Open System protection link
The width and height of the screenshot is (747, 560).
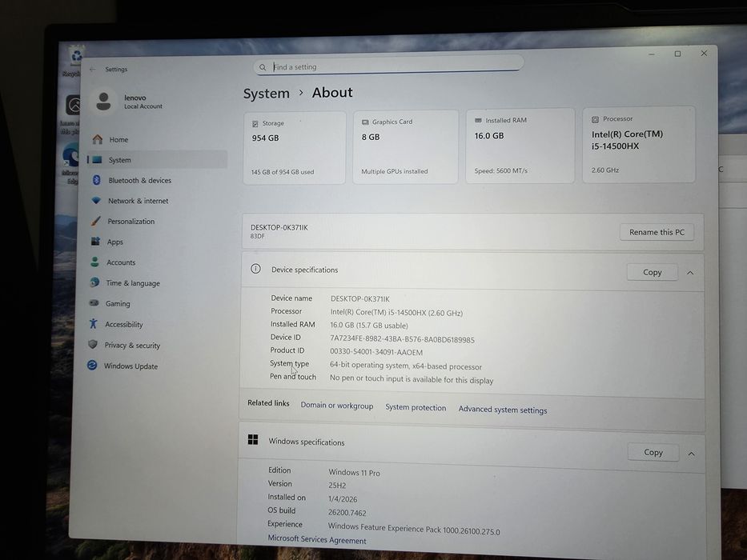(416, 408)
